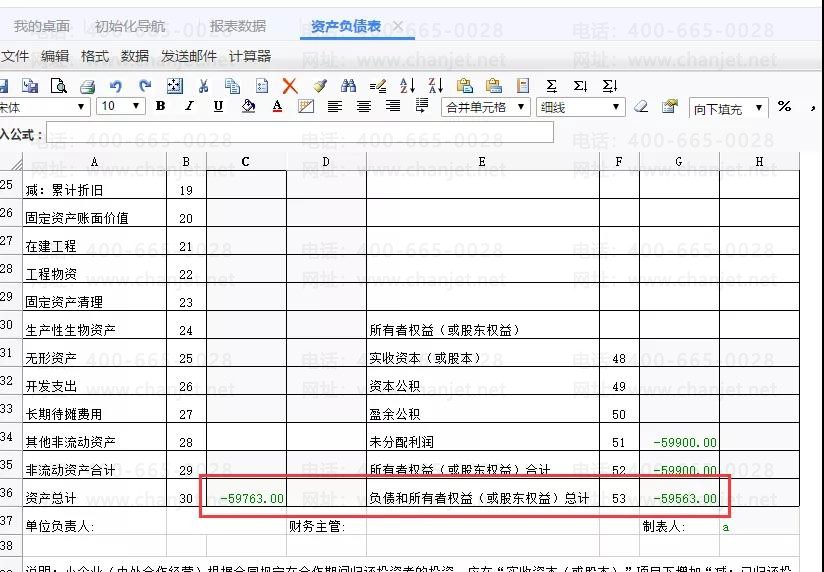Click the 无形资产 cell

(95, 353)
